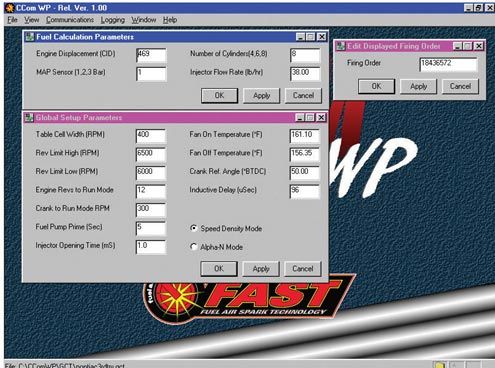Screen dimensions: 495x368
Task: Minimize the Fuel Calculation Parameters window
Action: (300, 37)
